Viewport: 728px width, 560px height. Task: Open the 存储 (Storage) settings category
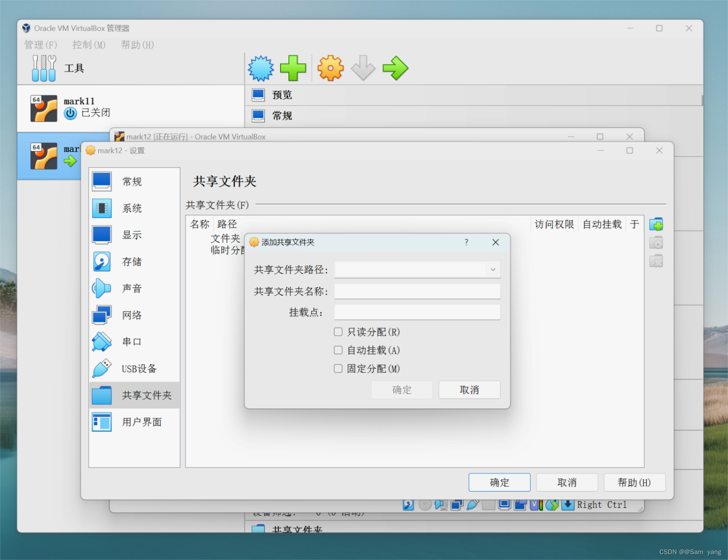pos(134,262)
